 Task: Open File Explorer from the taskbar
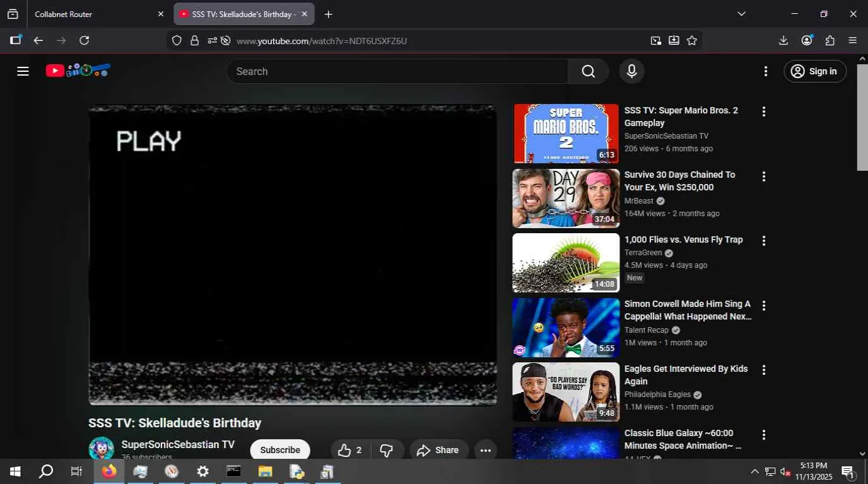(265, 471)
